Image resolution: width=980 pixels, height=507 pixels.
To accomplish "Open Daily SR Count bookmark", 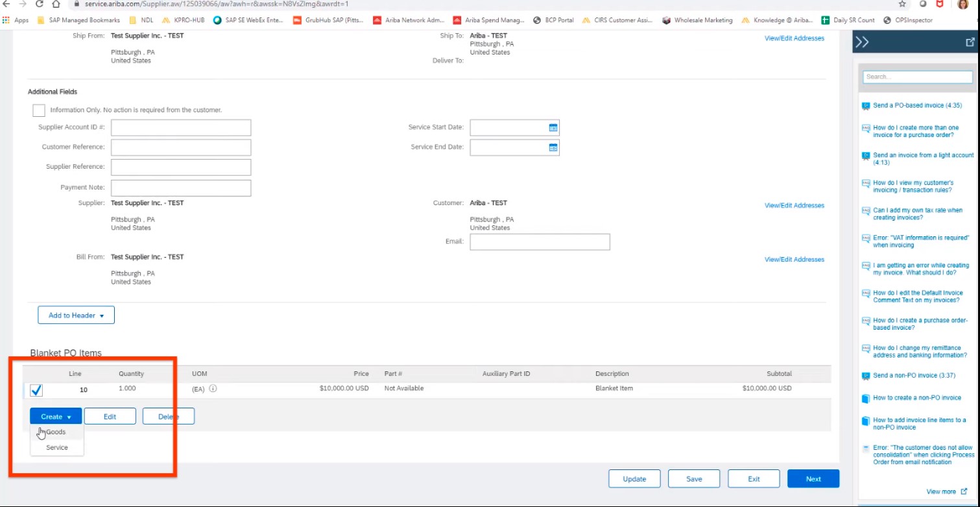I will click(x=848, y=20).
